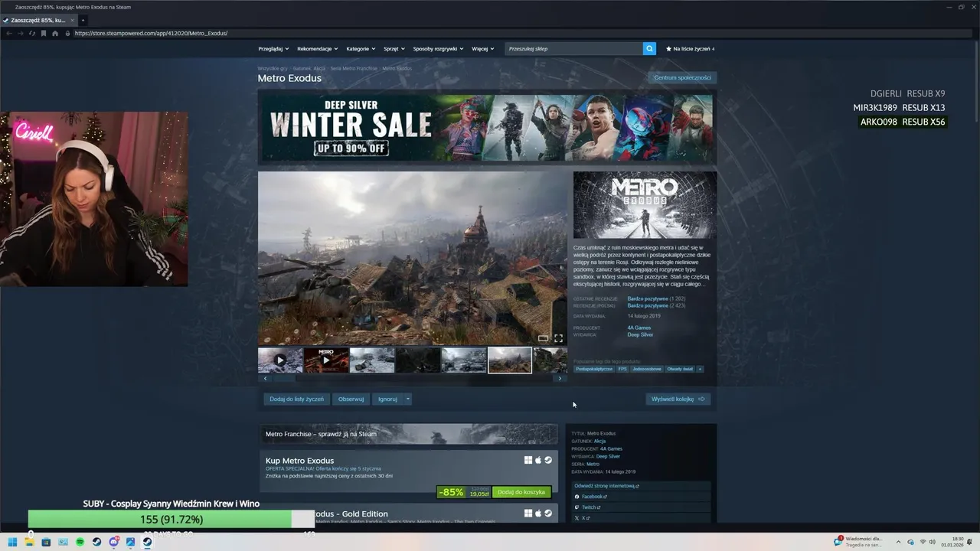Screen dimensions: 980x551
Task: Open the dropdown arrow beside Ignoruj
Action: tap(408, 399)
